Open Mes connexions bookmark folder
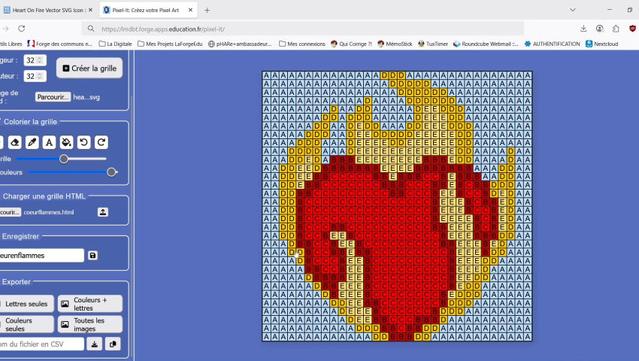Screen dimensions: 639x361 pos(302,44)
